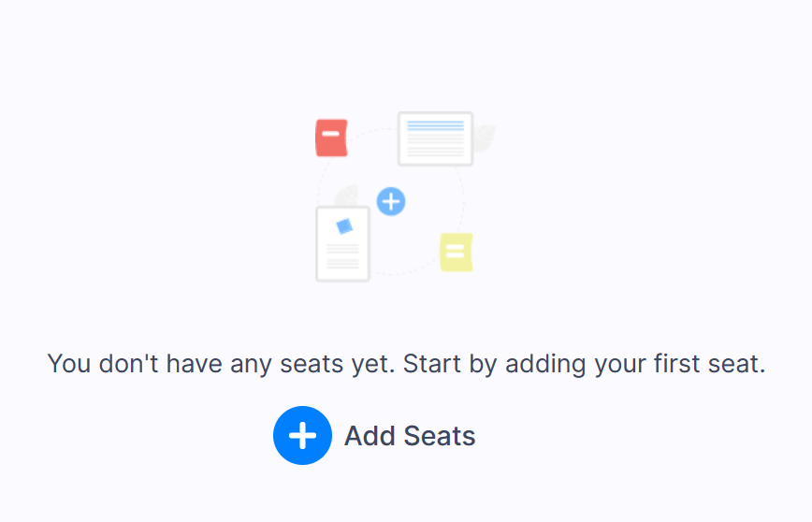Click the gray text lines on the tall document
812x522 pixels.
point(342,256)
